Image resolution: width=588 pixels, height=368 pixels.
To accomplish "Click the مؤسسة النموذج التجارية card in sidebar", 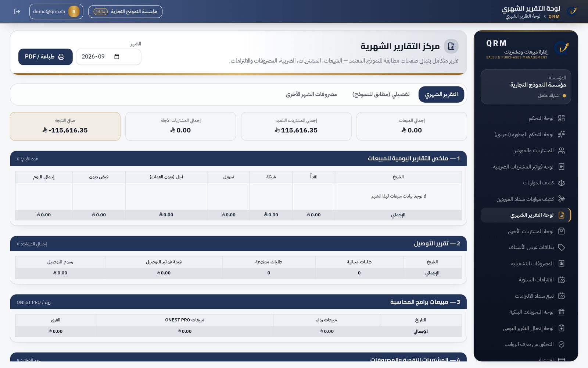I will click(x=526, y=87).
